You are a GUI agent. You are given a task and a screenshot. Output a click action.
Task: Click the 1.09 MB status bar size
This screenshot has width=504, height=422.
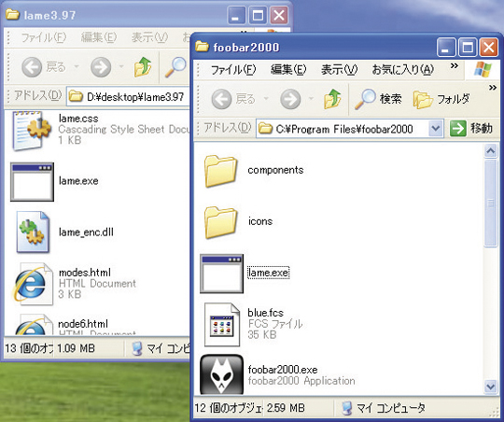pyautogui.click(x=77, y=348)
